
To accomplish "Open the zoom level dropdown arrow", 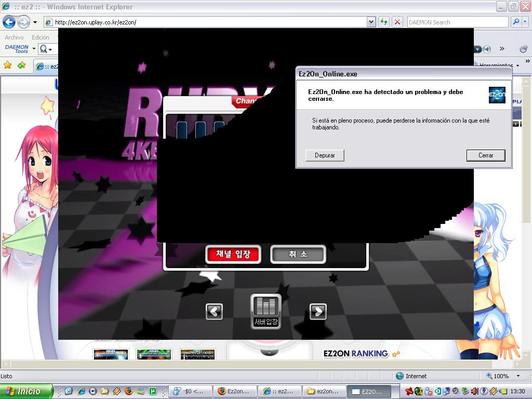I will (x=518, y=376).
